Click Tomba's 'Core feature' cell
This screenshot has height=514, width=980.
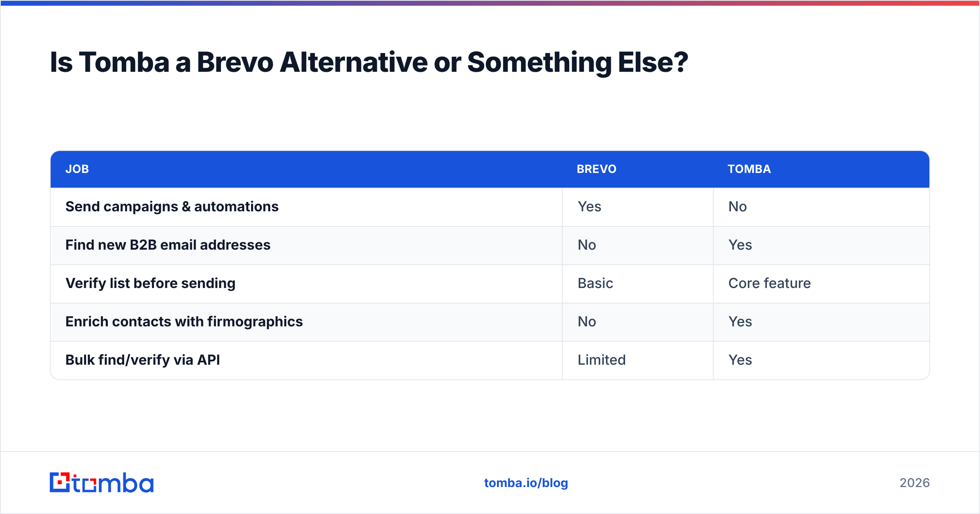click(x=770, y=284)
